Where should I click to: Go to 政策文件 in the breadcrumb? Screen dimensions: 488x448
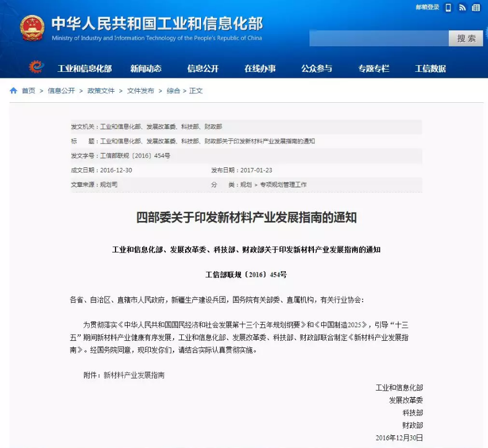point(101,91)
